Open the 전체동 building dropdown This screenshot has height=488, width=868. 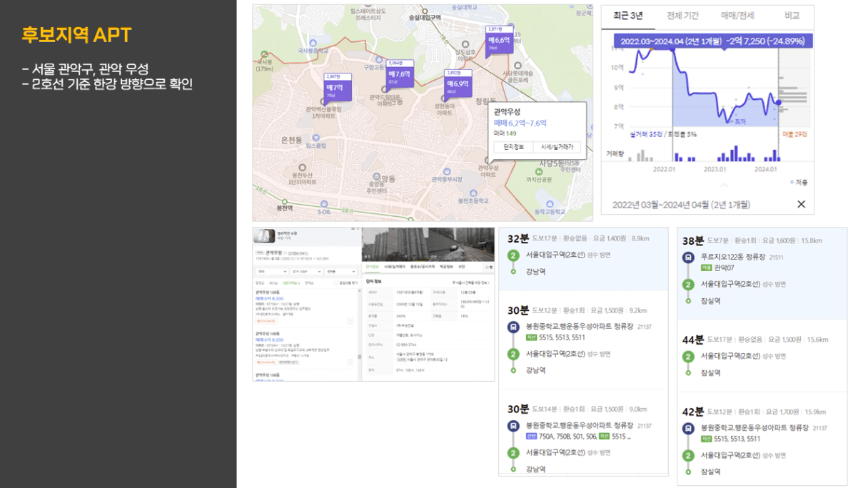[x=340, y=272]
